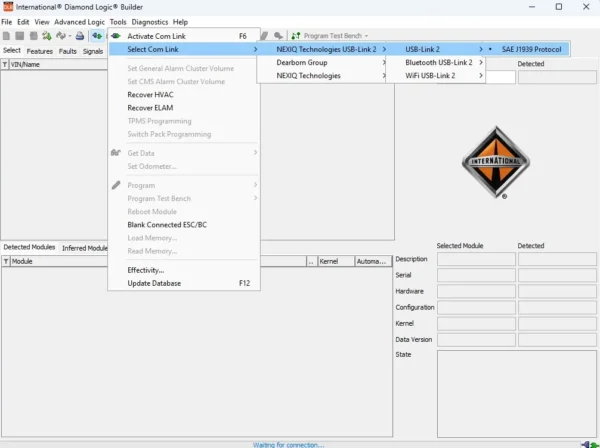Open the File menu

click(x=7, y=22)
